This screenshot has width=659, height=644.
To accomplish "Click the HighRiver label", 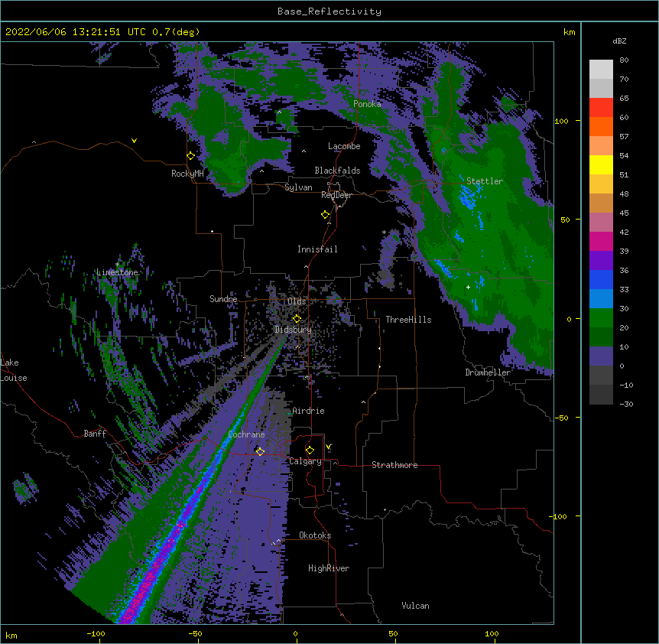I will (329, 568).
